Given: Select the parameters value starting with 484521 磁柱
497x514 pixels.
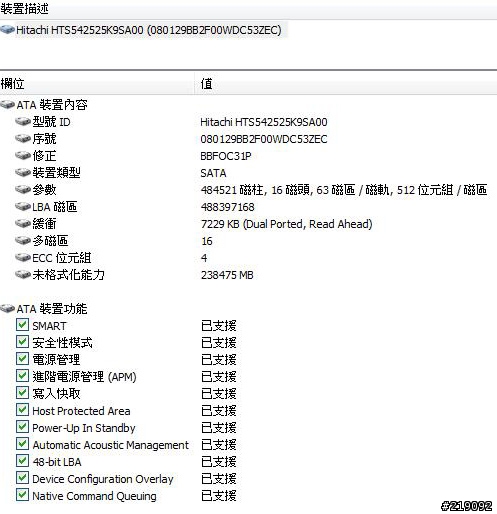Looking at the screenshot, I should pos(344,190).
